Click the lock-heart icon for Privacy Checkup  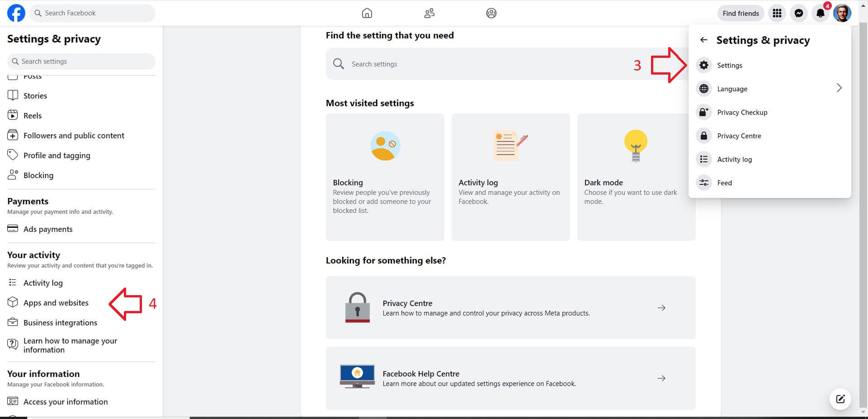[x=704, y=112]
